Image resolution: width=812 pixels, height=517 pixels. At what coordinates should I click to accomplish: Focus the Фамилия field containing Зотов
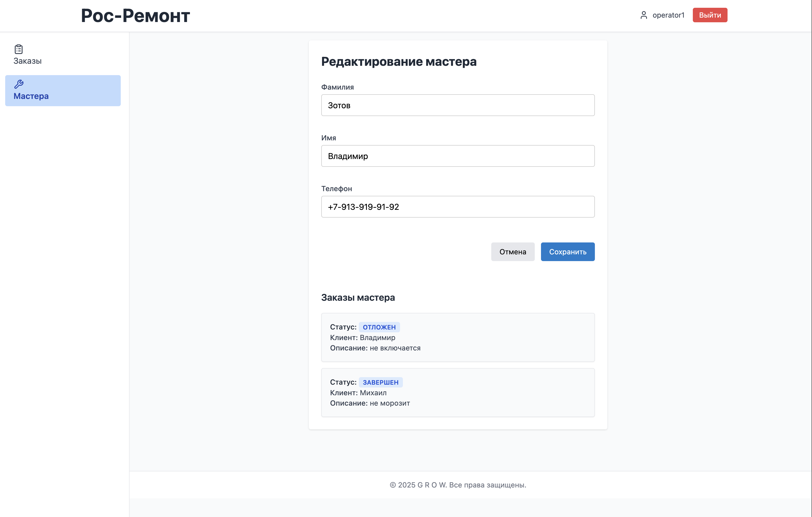[x=458, y=105]
